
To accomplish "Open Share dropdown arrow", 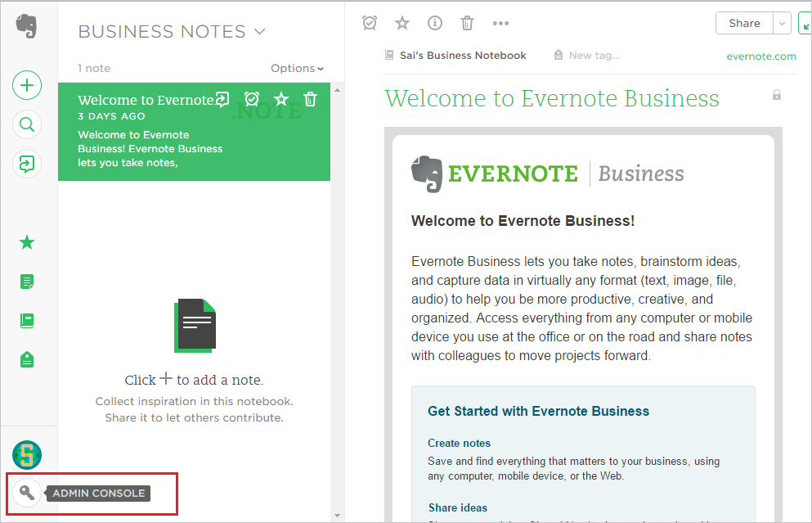I will (782, 23).
